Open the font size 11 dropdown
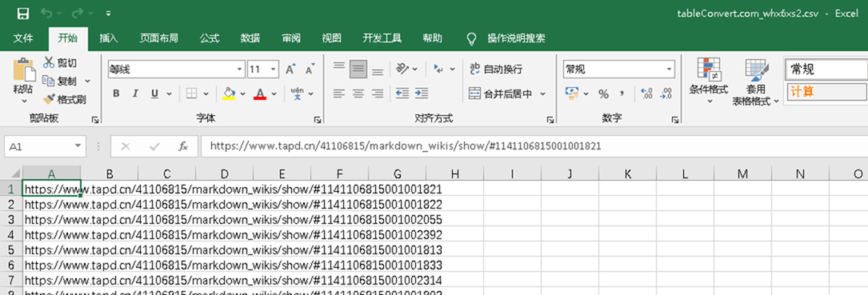The height and width of the screenshot is (295, 868). point(273,70)
